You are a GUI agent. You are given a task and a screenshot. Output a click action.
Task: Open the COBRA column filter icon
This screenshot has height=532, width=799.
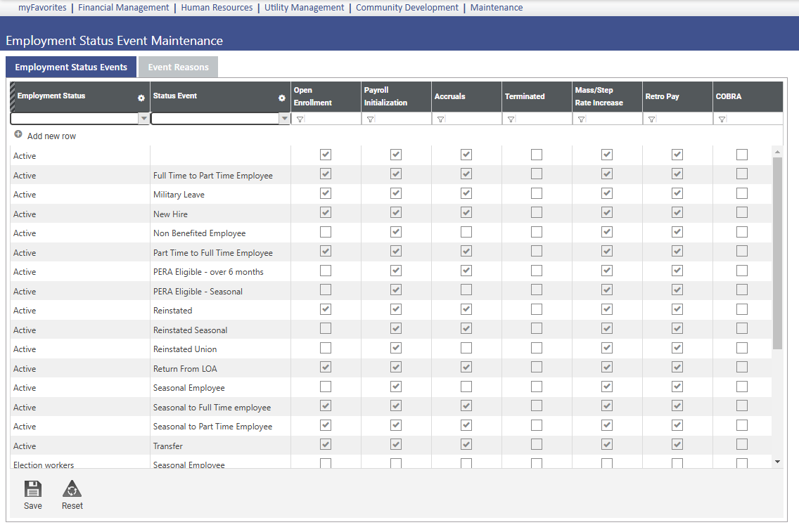click(x=722, y=119)
